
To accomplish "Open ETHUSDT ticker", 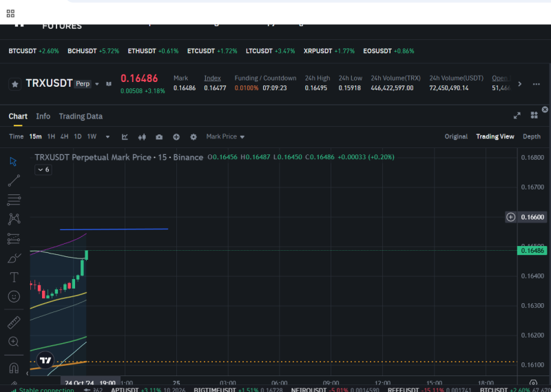I will click(x=153, y=51).
